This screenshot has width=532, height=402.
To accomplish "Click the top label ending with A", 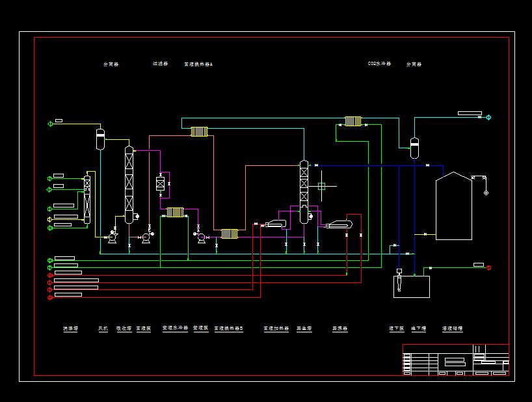I will tap(198, 64).
